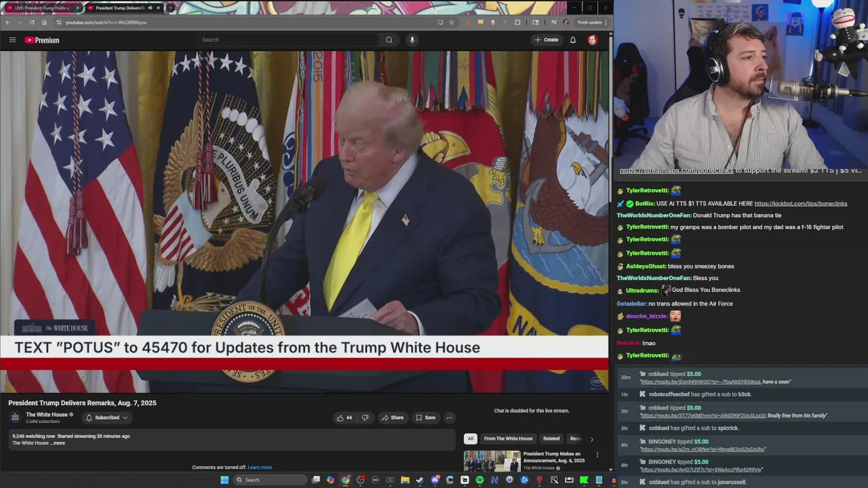Open President Trump Makes an Announcement thumbnail
868x488 pixels.
(492, 460)
